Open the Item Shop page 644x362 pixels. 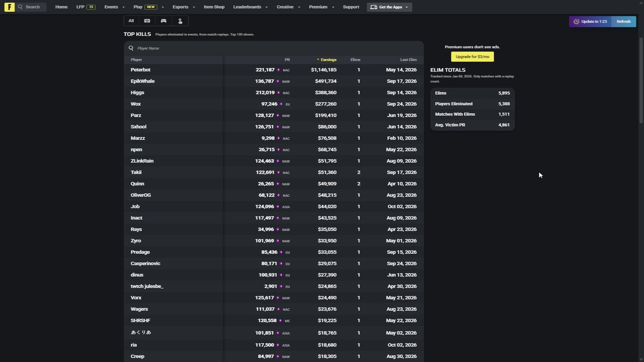(214, 7)
